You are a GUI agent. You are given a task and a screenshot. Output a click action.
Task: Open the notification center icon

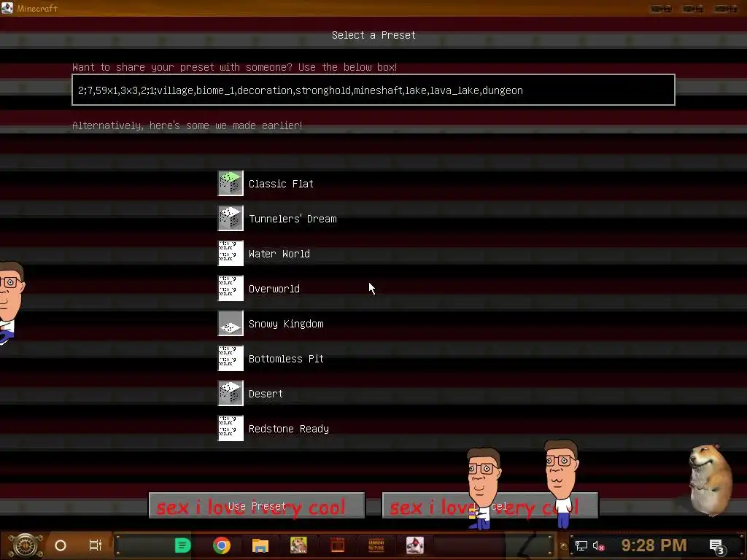(716, 547)
